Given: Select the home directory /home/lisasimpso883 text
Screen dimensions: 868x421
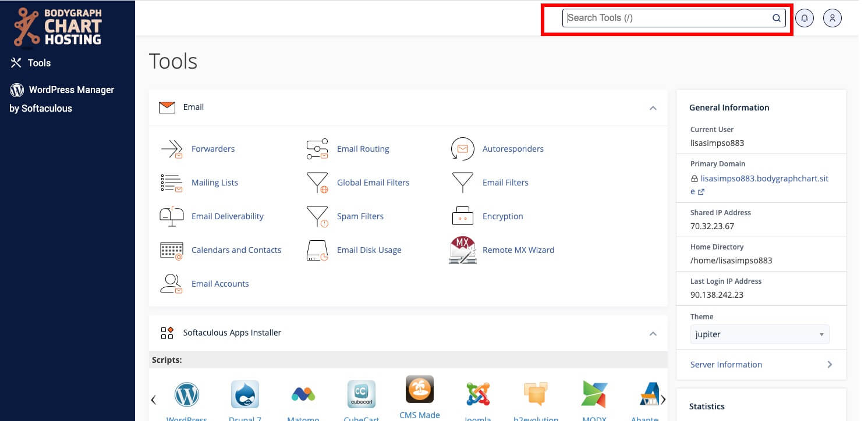Looking at the screenshot, I should (x=731, y=261).
